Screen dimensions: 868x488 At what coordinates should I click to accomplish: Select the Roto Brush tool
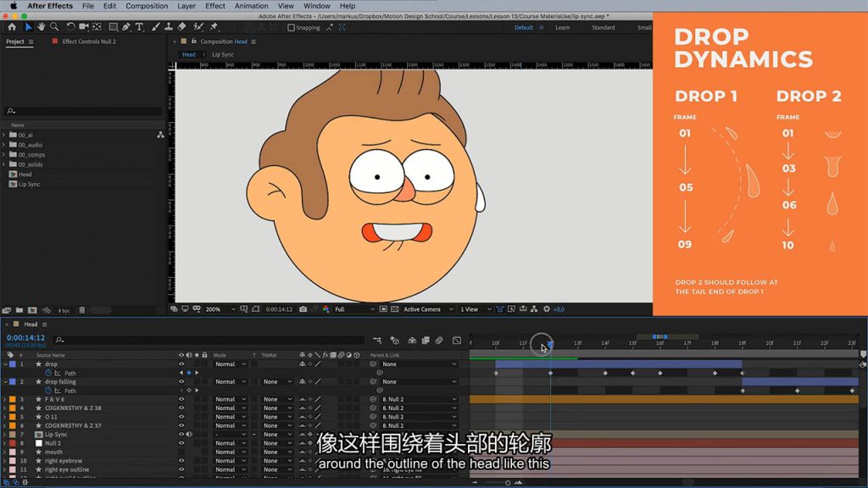coord(198,26)
